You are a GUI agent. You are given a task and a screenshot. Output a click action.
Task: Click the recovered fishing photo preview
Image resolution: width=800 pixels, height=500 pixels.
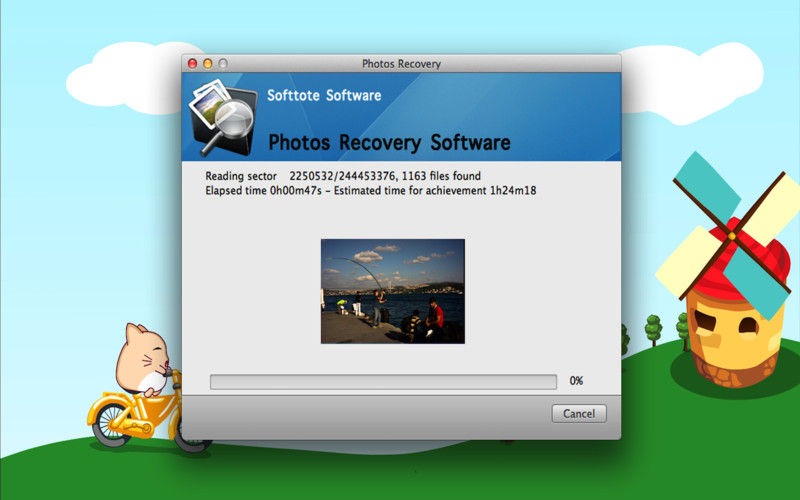[x=392, y=291]
